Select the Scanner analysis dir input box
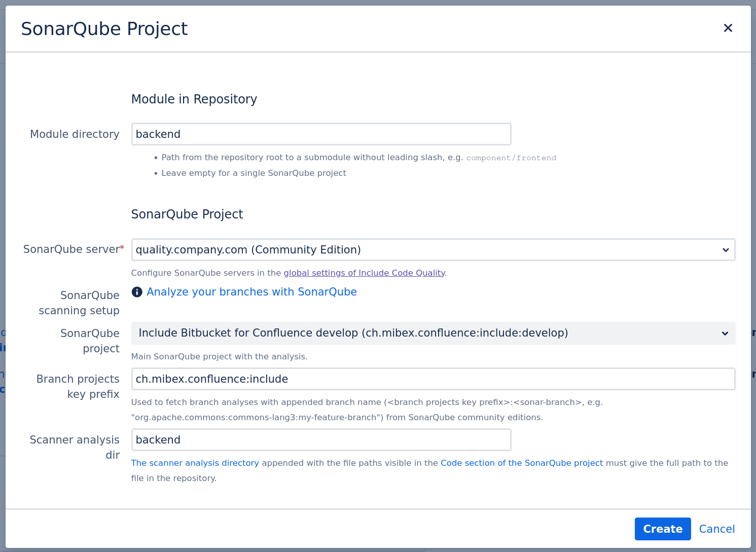The image size is (756, 552). 321,440
